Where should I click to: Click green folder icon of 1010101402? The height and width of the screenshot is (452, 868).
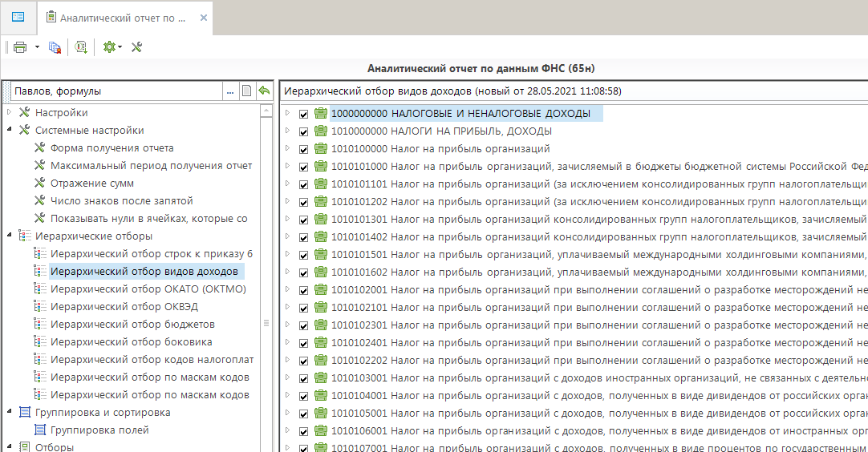(x=321, y=236)
